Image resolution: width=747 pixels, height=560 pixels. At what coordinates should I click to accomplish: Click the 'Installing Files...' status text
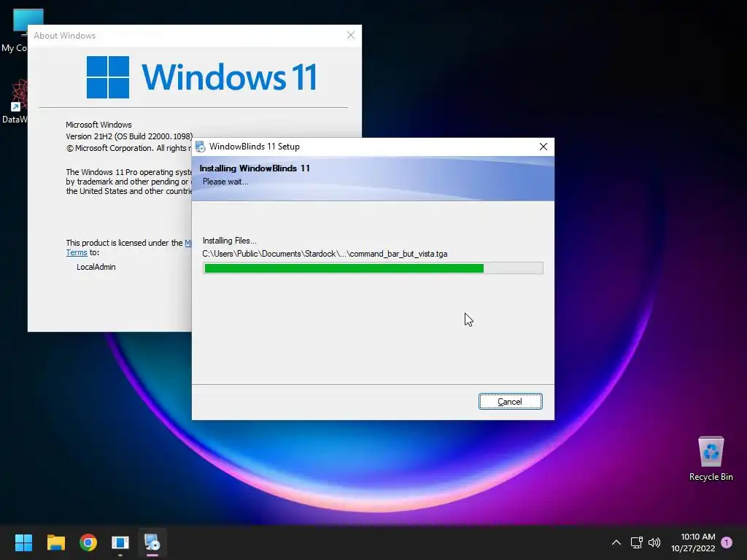click(229, 241)
